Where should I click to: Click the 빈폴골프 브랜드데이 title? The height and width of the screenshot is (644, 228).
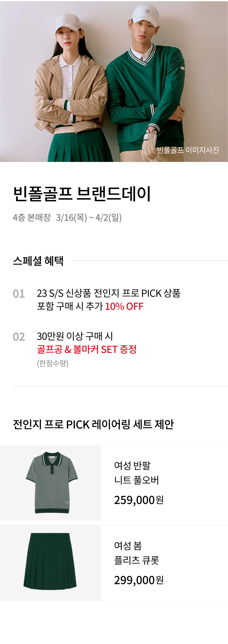point(82,194)
